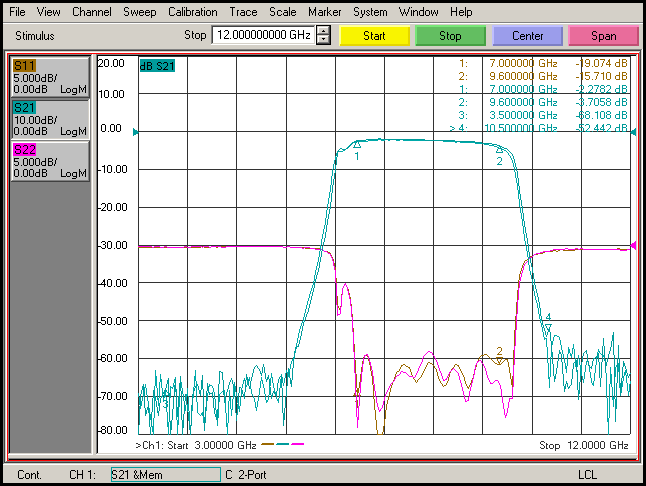Click the pink Span button
Image resolution: width=646 pixels, height=486 pixels.
pos(604,36)
